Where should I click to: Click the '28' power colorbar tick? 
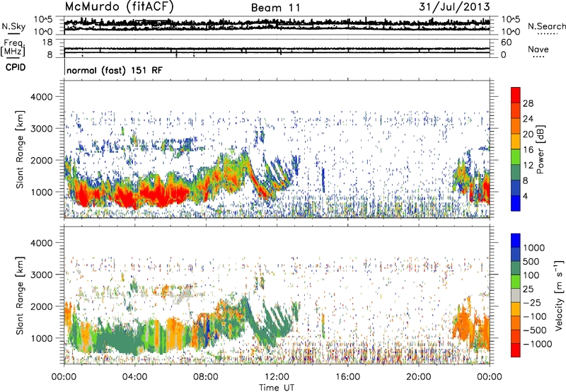(x=528, y=103)
